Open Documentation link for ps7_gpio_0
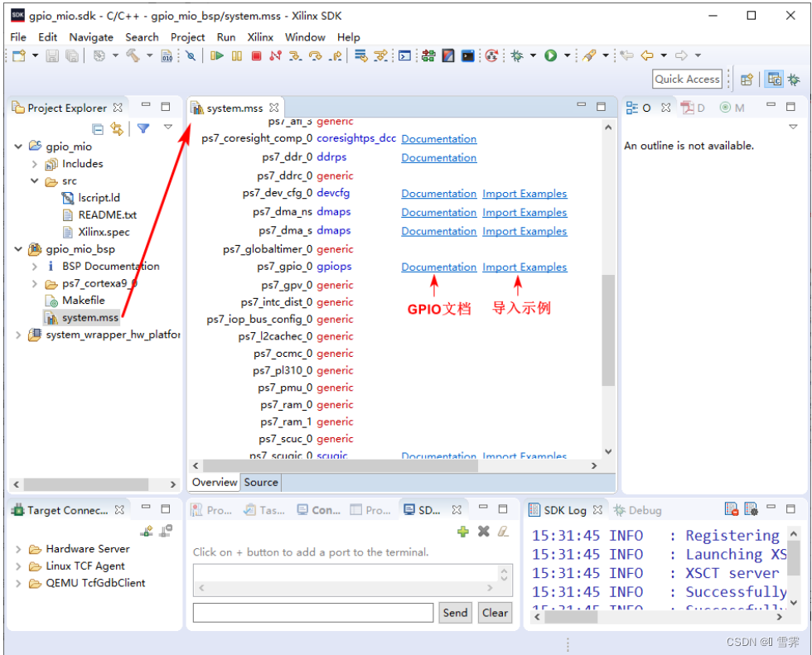This screenshot has height=655, width=812. (x=438, y=267)
